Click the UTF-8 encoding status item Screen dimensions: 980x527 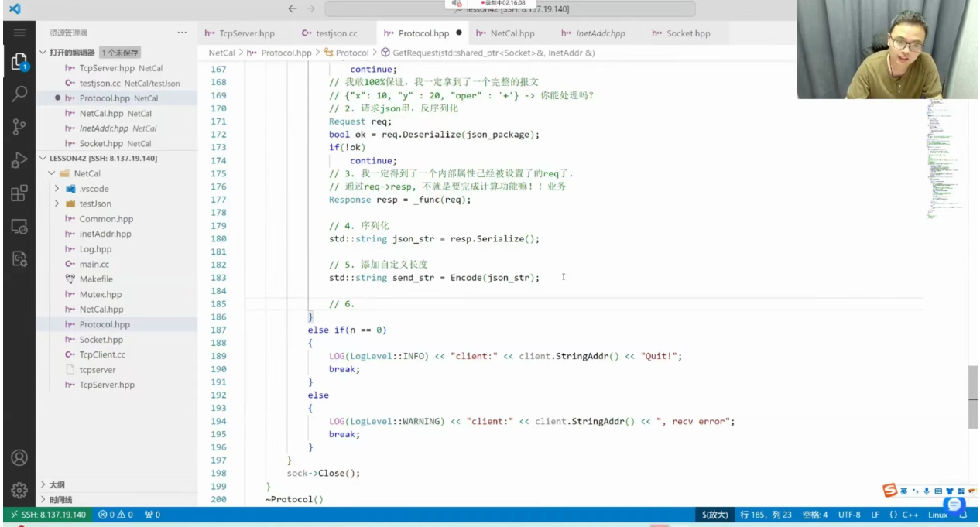pos(848,515)
